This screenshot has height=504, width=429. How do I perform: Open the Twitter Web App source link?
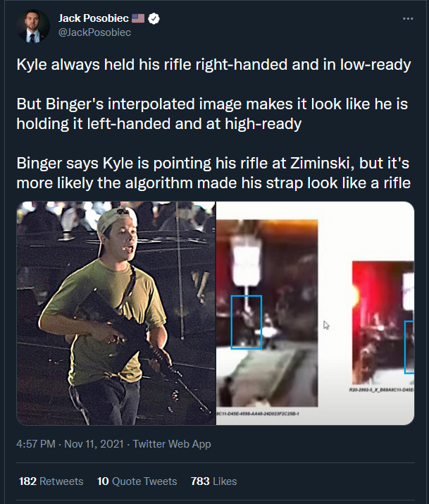(172, 444)
